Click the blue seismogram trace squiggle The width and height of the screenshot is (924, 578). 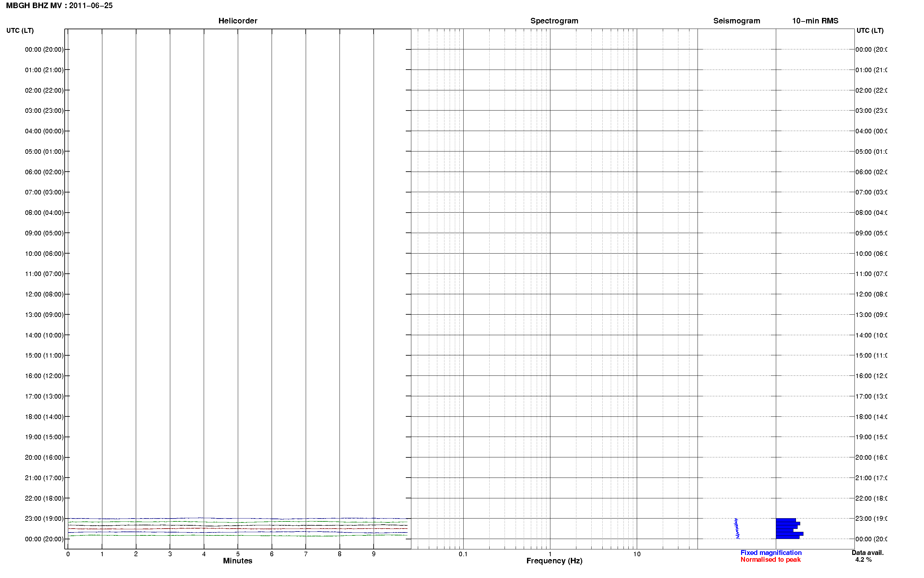(737, 529)
